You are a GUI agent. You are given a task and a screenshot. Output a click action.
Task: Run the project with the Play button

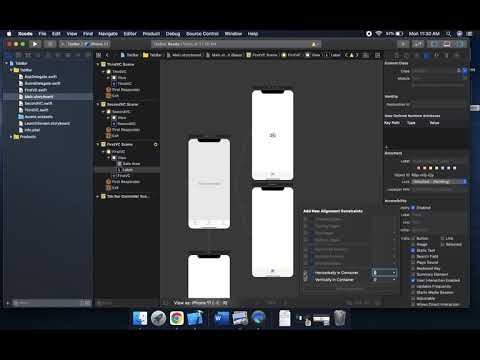[x=35, y=44]
